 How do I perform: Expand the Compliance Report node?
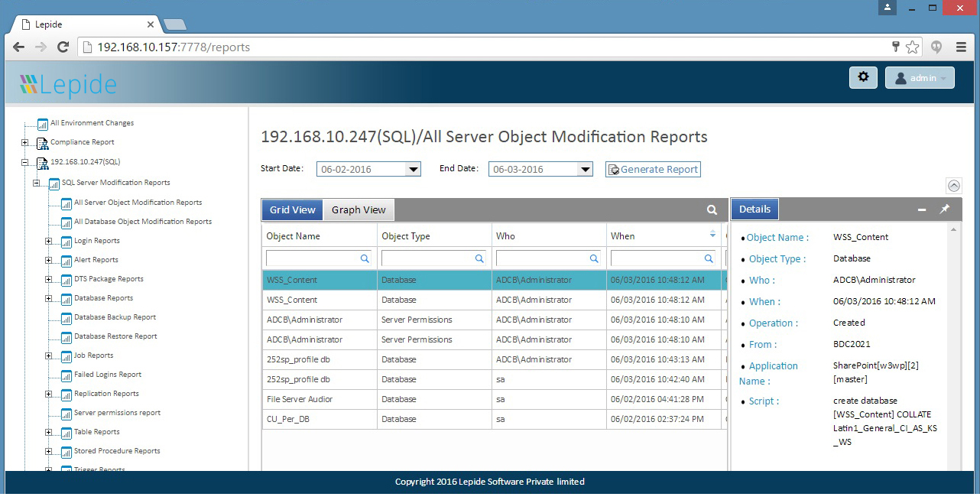24,142
